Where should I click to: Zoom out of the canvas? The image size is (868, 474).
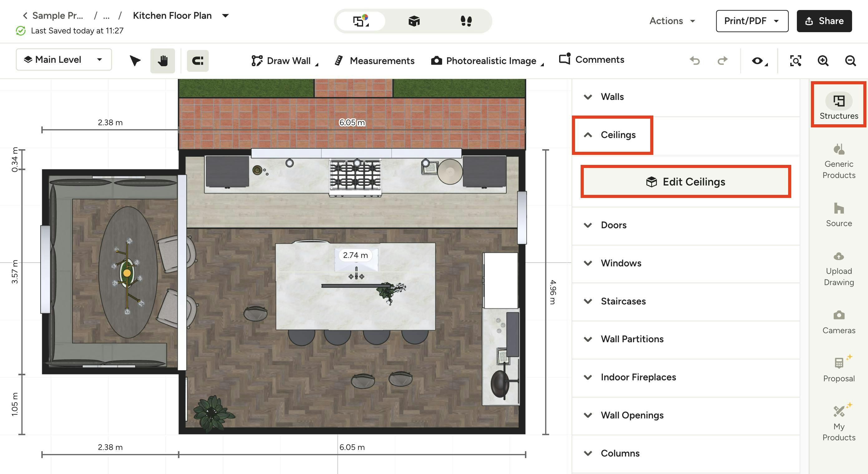point(850,61)
